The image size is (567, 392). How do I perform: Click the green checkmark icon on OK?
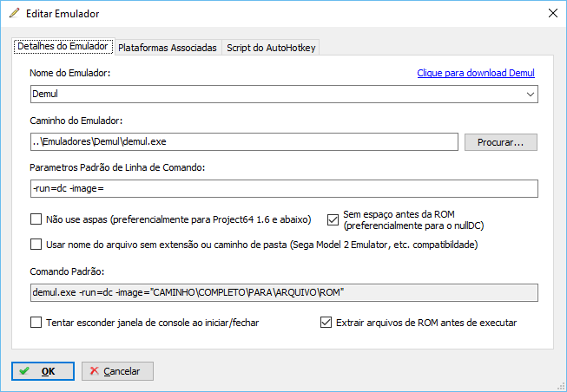[24, 371]
